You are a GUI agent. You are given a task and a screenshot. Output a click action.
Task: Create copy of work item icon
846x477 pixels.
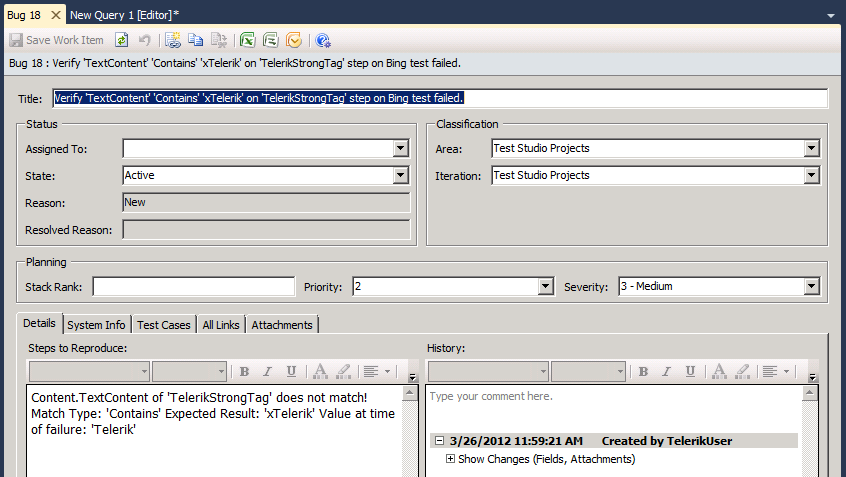(195, 40)
